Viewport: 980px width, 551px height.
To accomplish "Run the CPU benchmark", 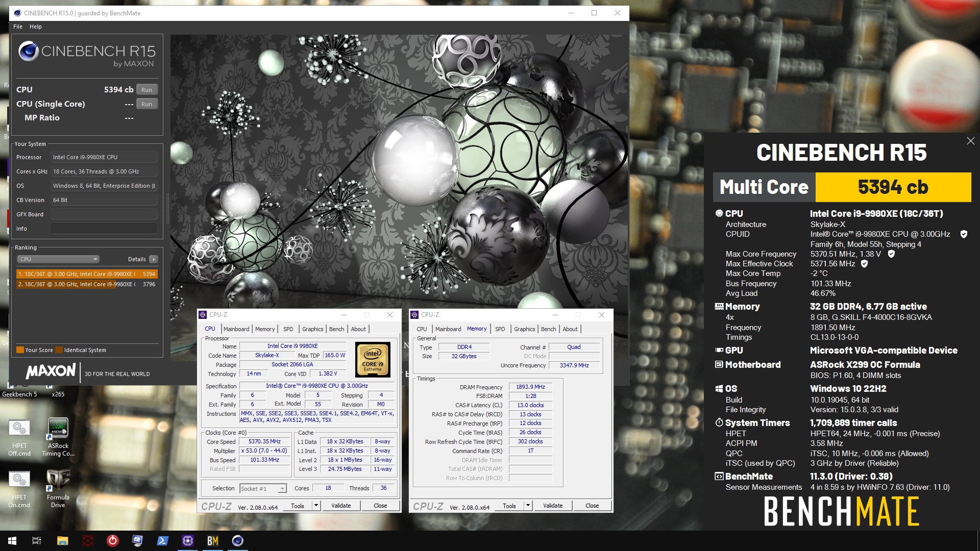I will tap(147, 90).
